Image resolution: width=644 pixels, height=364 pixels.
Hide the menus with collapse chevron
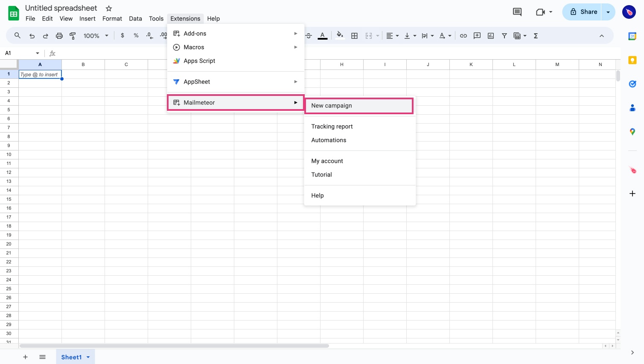click(602, 36)
